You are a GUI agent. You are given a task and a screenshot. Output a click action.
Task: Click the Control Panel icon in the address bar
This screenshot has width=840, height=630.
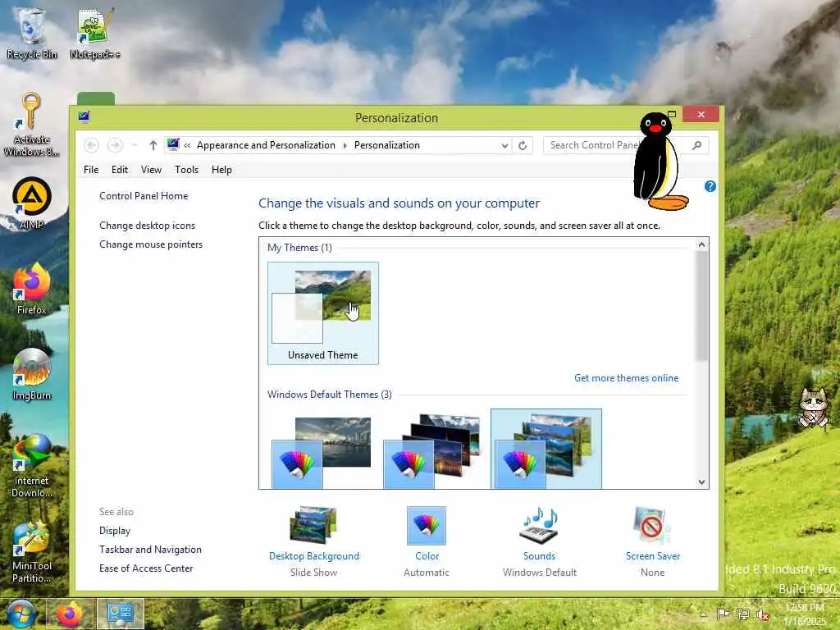(x=173, y=144)
